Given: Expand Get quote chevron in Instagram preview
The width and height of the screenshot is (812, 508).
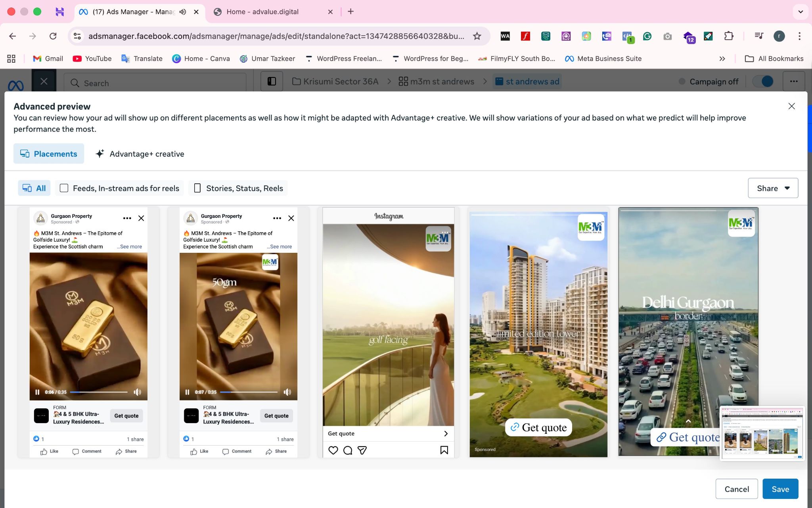Looking at the screenshot, I should 446,433.
